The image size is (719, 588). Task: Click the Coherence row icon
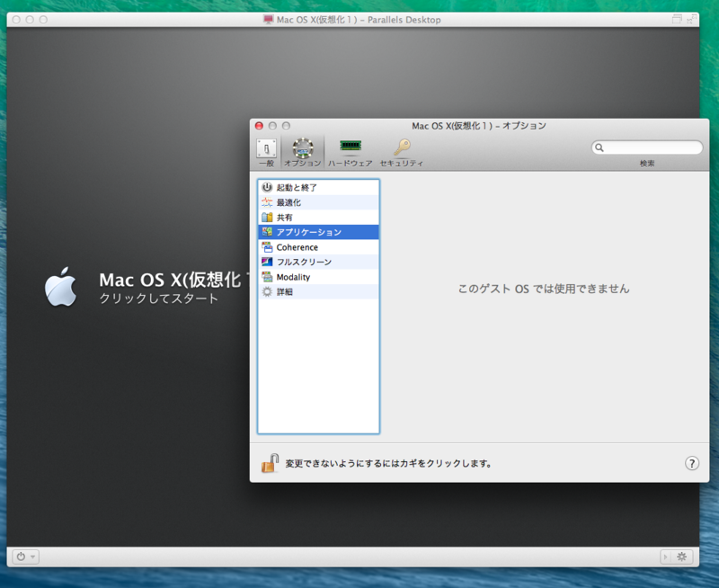pos(267,247)
